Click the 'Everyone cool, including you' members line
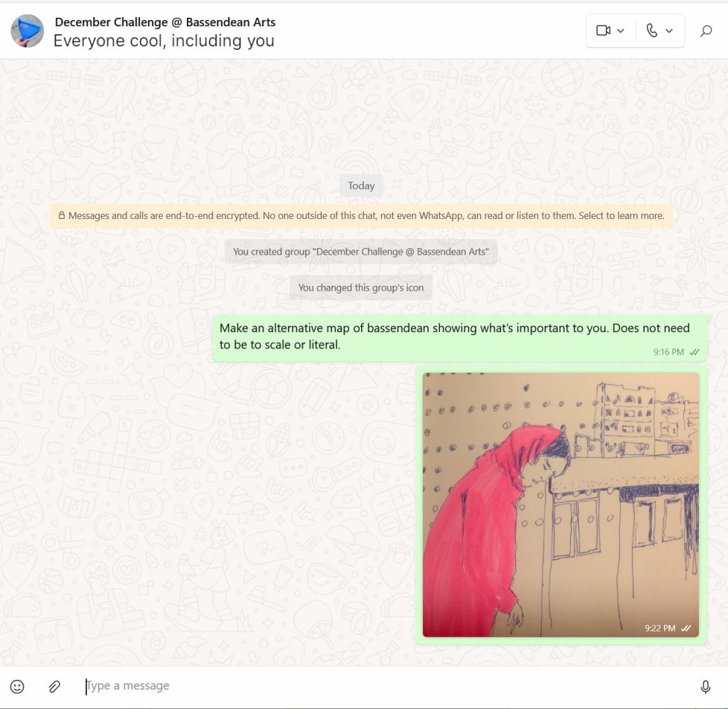Viewport: 728px width, 709px height. point(164,41)
